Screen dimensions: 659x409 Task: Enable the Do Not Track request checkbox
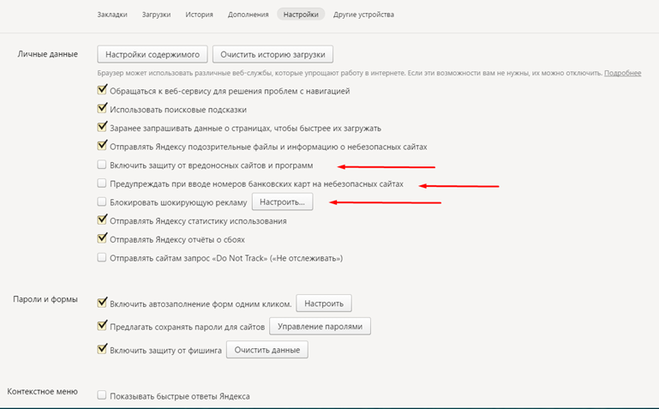pyautogui.click(x=102, y=257)
